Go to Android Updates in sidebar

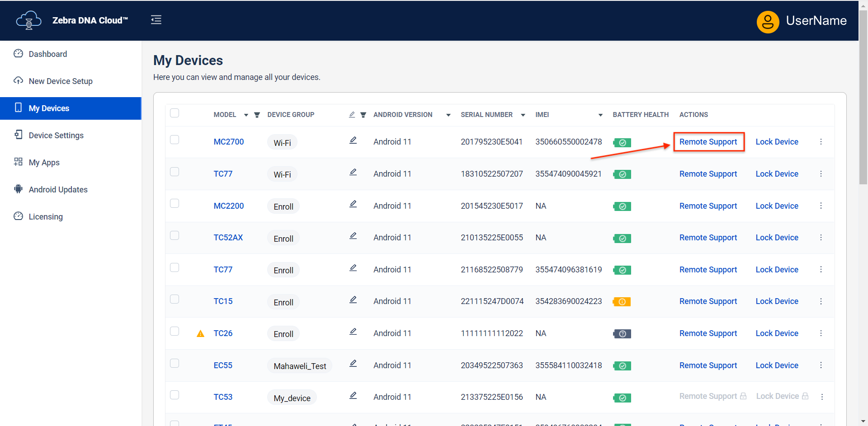(58, 190)
